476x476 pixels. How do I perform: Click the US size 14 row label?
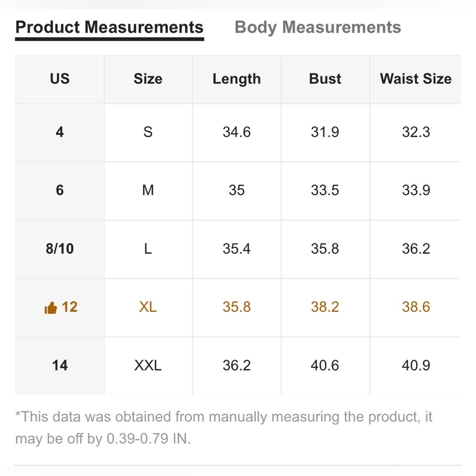(x=60, y=366)
